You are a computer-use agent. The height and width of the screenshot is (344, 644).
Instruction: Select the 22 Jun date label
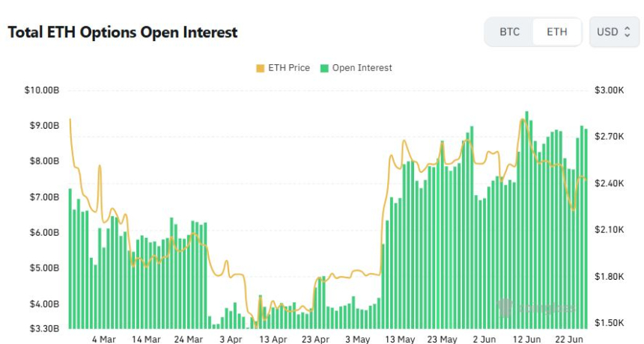coord(569,340)
